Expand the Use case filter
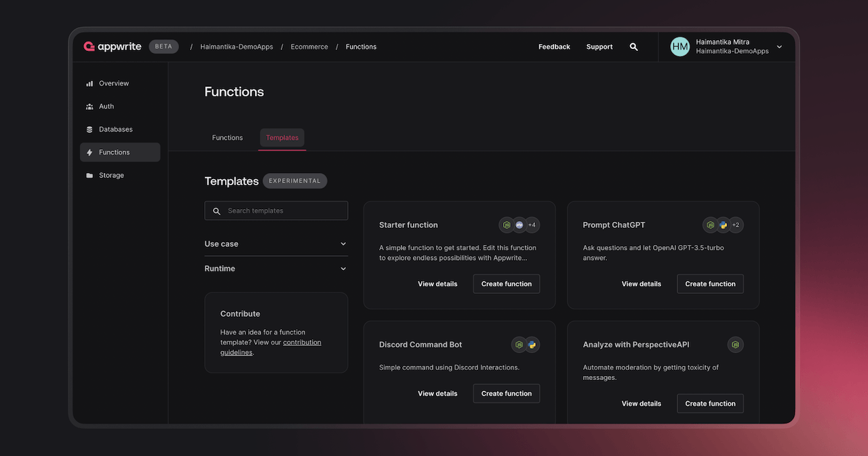 276,244
